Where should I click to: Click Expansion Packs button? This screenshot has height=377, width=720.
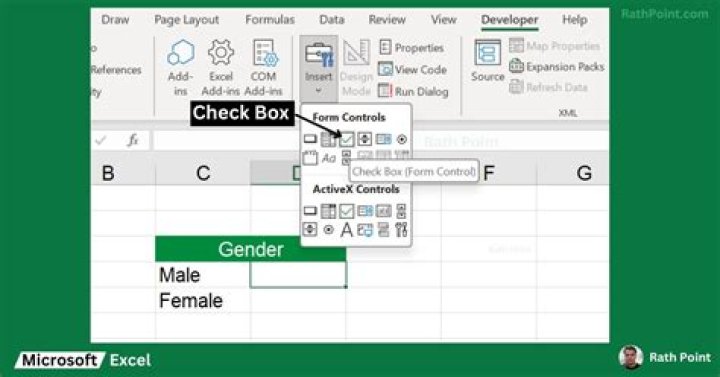(x=557, y=67)
